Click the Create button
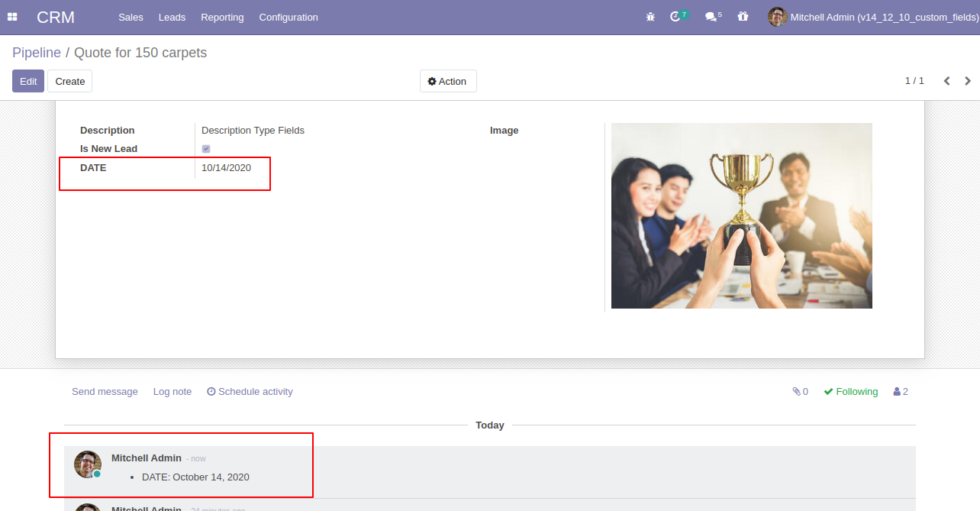980x511 pixels. 69,81
